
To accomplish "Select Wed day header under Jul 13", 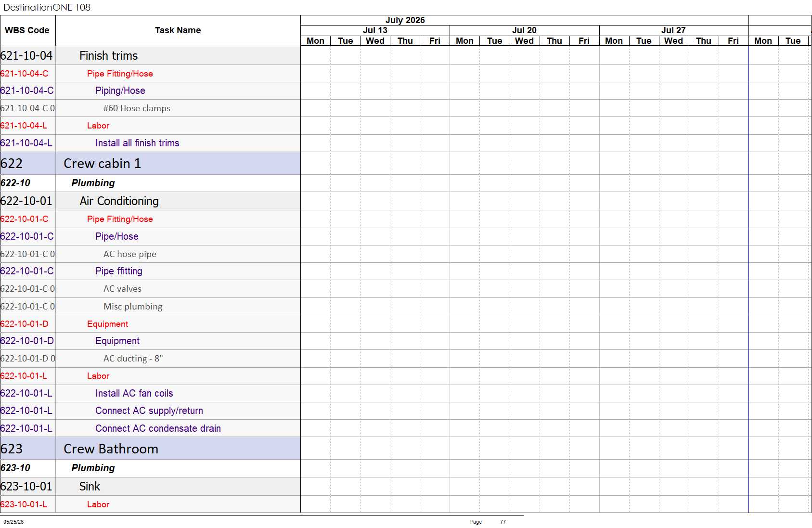I will pos(375,41).
